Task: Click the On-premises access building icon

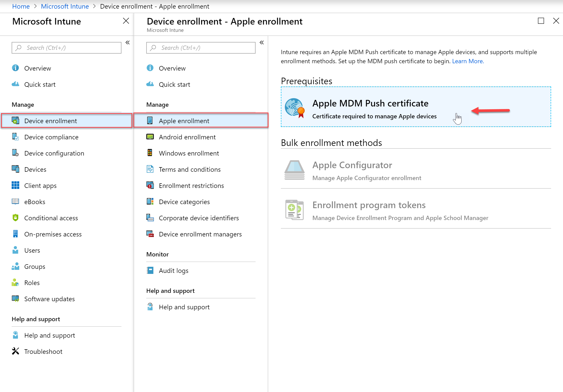Action: pos(15,234)
